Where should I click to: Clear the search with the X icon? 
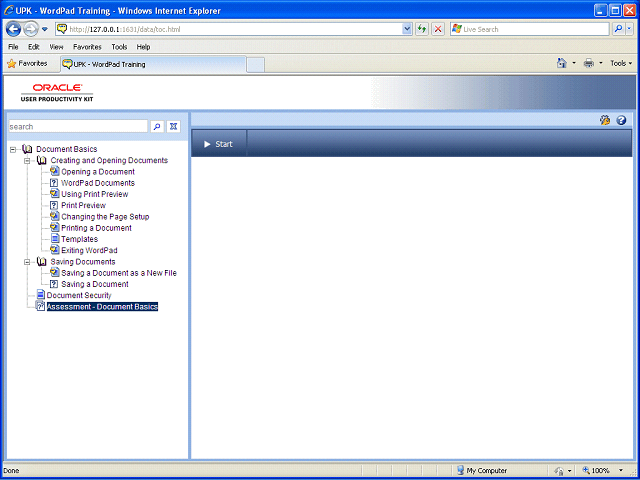[173, 127]
